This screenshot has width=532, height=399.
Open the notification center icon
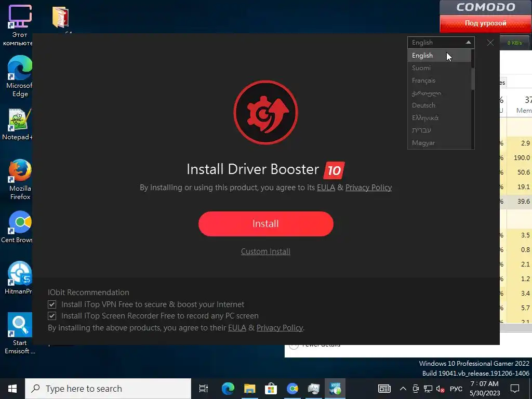coord(515,389)
